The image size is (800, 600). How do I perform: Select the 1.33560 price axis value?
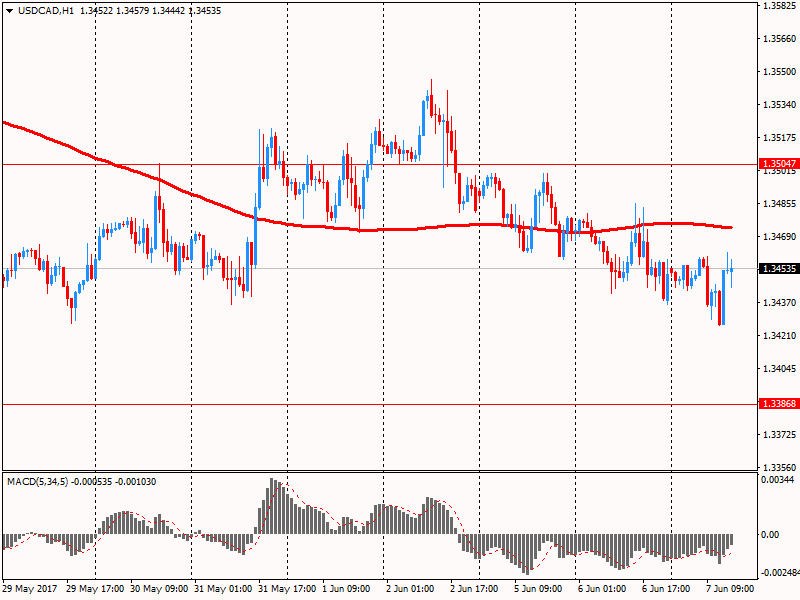tap(780, 467)
